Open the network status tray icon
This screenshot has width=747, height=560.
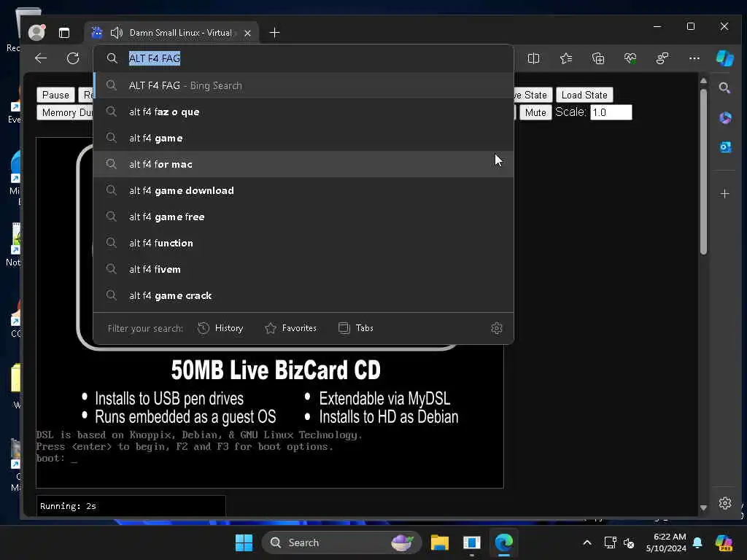tap(610, 542)
